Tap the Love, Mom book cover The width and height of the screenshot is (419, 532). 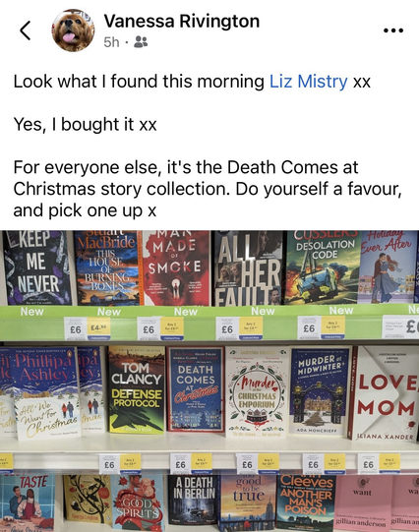click(x=386, y=393)
